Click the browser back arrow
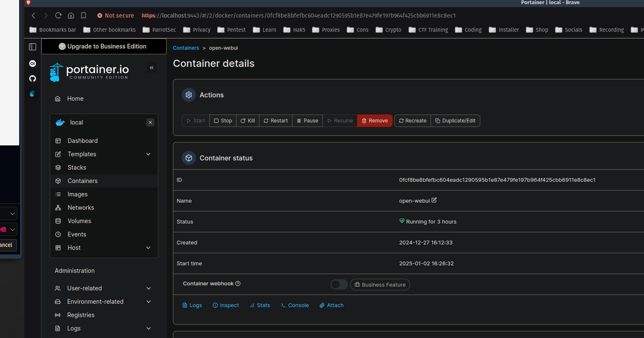This screenshot has height=338, width=644. click(x=33, y=16)
